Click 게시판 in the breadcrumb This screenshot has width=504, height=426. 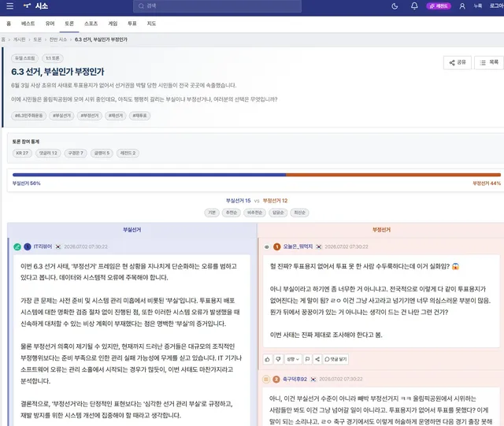coord(19,39)
